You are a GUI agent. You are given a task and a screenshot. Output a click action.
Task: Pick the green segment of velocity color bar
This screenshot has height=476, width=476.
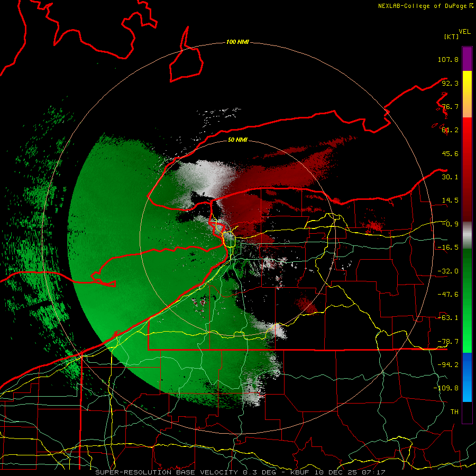coord(467,300)
